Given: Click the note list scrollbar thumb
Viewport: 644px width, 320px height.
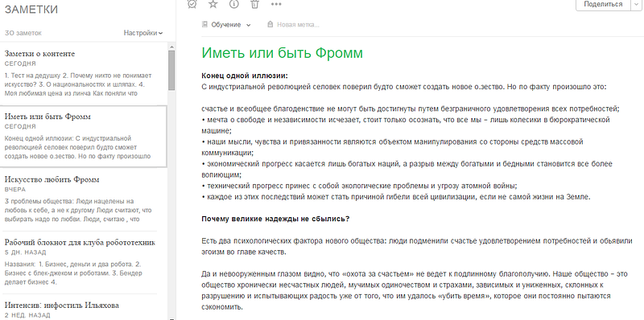Looking at the screenshot, I should (171, 70).
